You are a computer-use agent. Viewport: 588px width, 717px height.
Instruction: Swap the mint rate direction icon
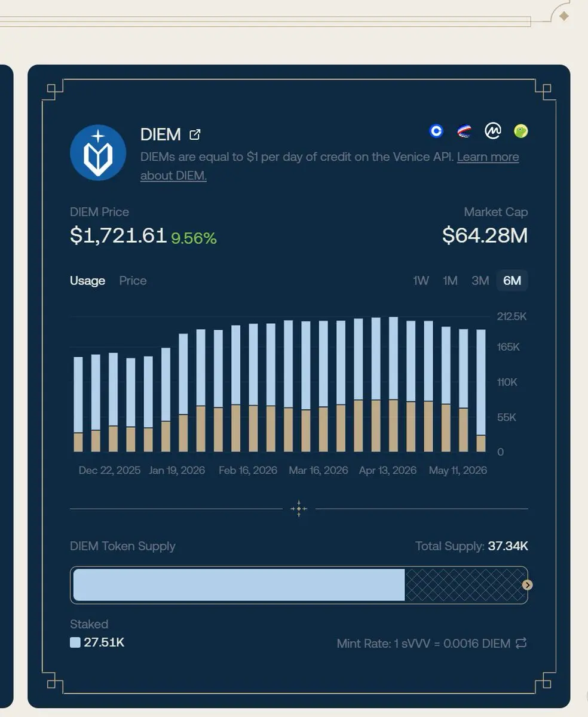[x=521, y=643]
